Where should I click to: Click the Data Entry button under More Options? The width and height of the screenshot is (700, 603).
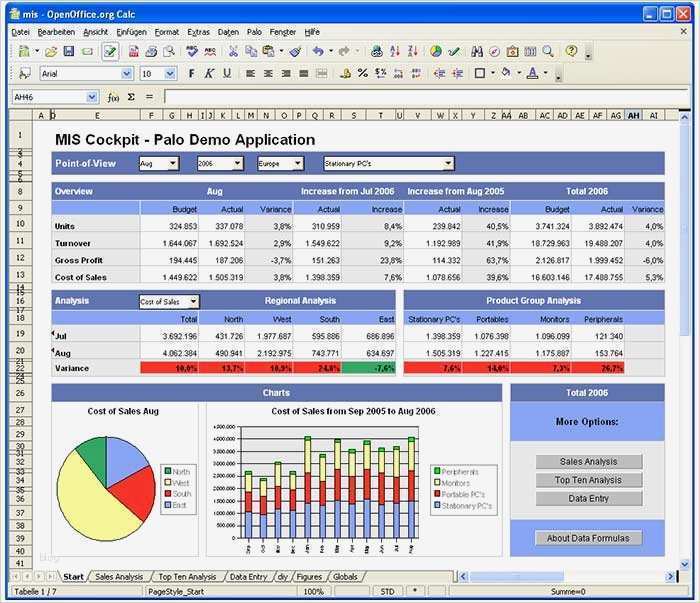589,499
